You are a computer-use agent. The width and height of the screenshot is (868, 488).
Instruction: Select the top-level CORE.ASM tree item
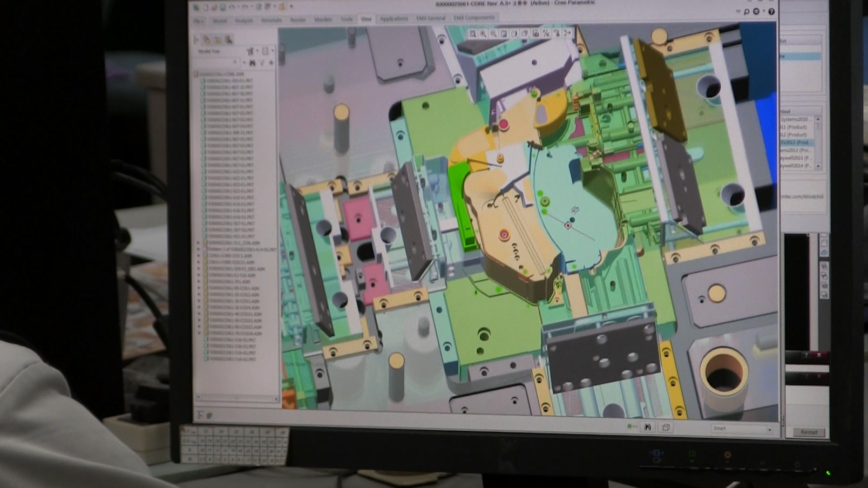(x=221, y=74)
